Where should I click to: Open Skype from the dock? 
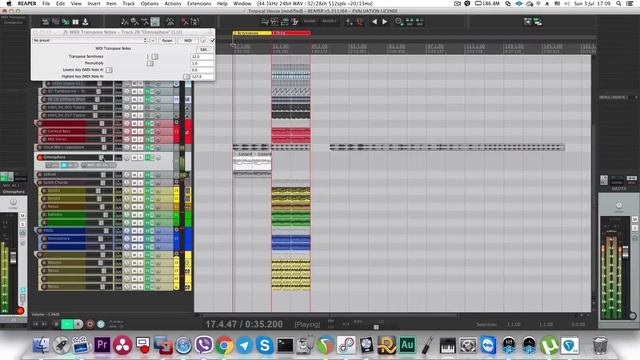pyautogui.click(x=264, y=345)
